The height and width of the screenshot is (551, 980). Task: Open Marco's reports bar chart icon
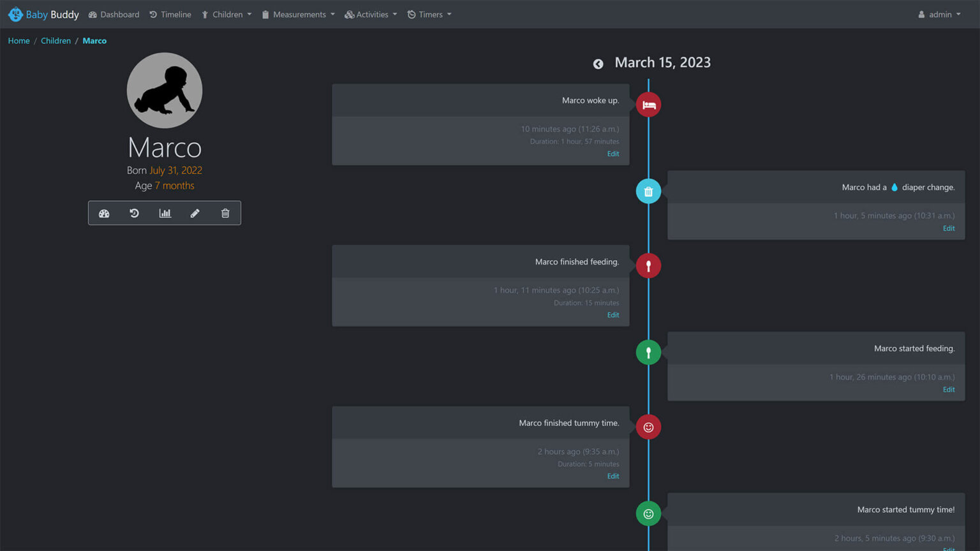click(x=165, y=213)
